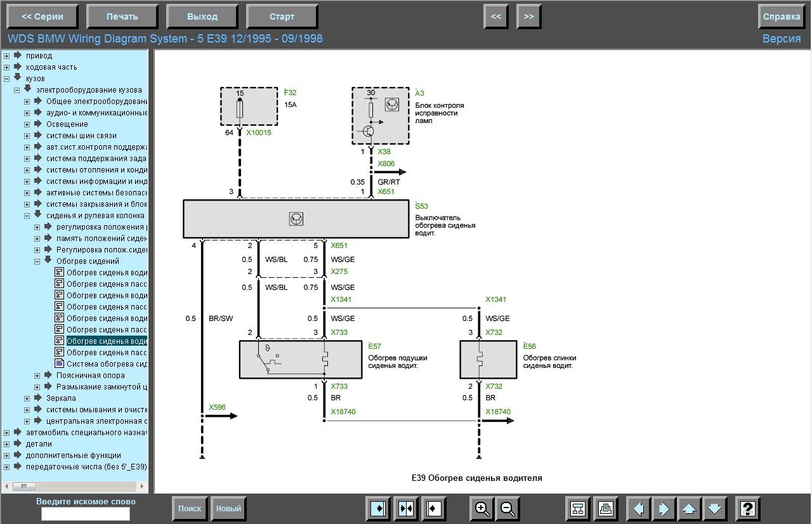This screenshot has height=524, width=812.
Task: Open the hierarchy structure view icon
Action: [578, 508]
